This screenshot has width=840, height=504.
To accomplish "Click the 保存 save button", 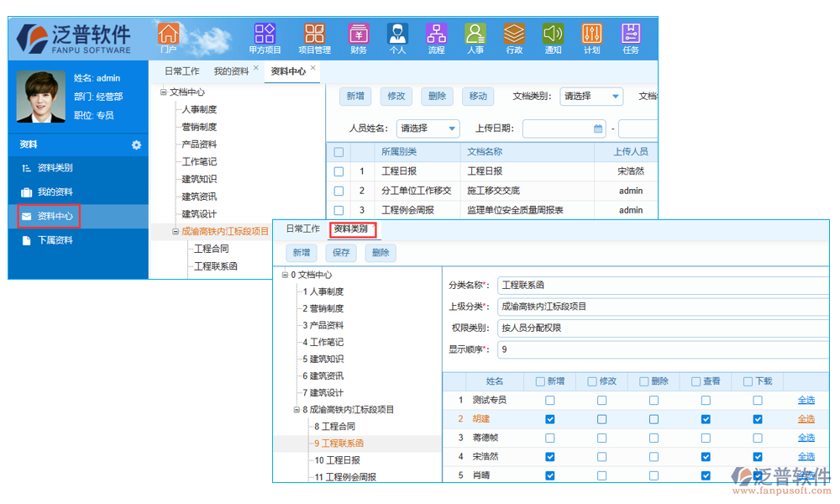I will (340, 252).
